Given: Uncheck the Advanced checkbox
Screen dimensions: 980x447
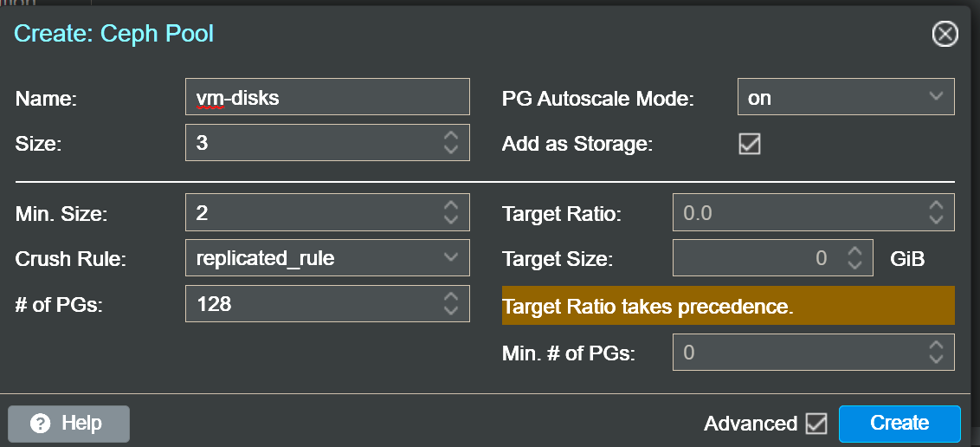Looking at the screenshot, I should pyautogui.click(x=816, y=424).
